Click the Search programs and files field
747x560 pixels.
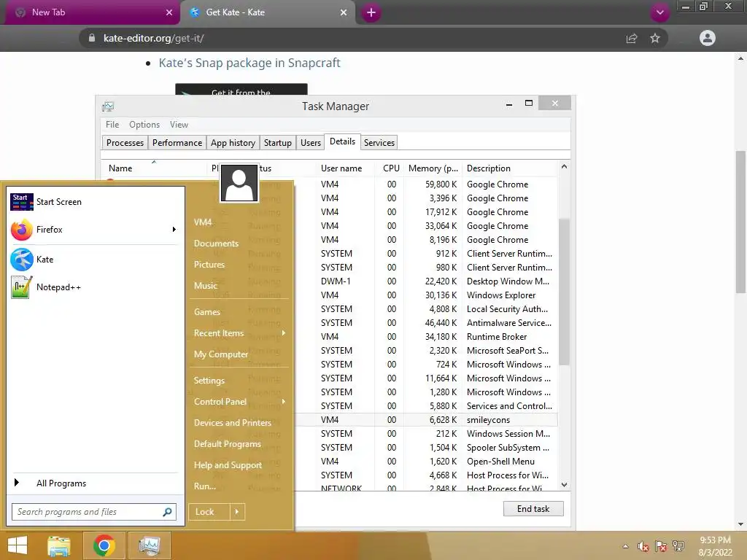tap(94, 512)
